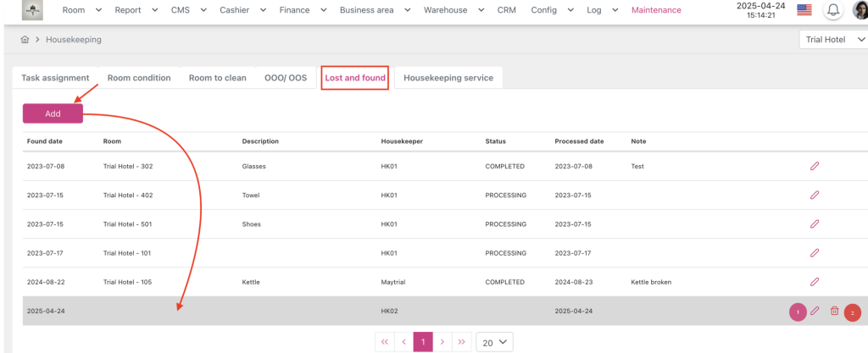Open the Trial Hotel selector dropdown

834,40
